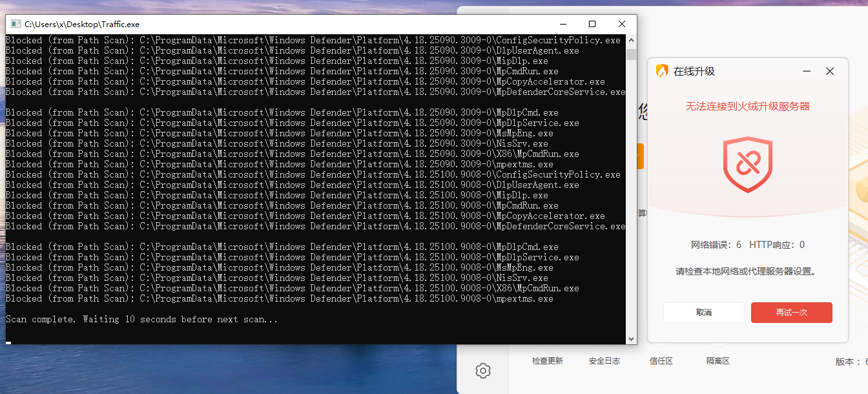
Task: Click the 25100.9008-0 MpDefenderCoreService.exe blocked line
Action: point(315,226)
